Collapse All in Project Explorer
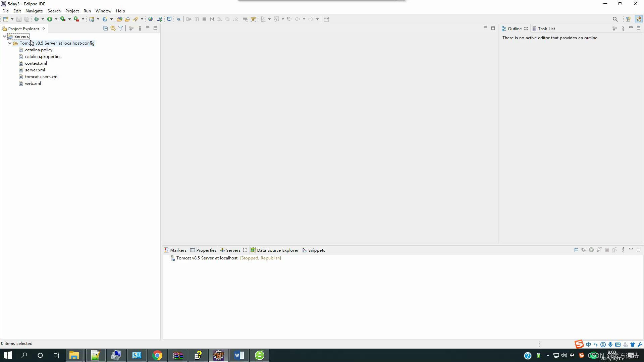The height and width of the screenshot is (362, 644). click(105, 28)
